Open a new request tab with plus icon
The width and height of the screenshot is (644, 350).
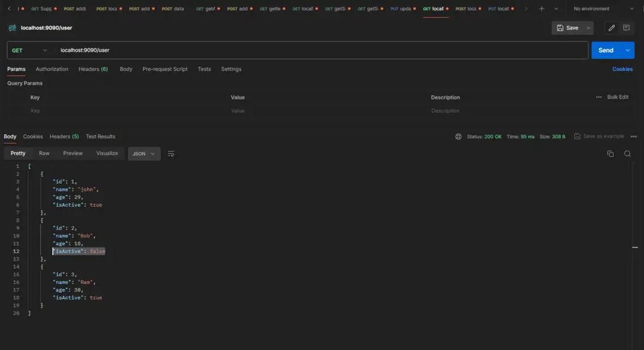pyautogui.click(x=541, y=9)
